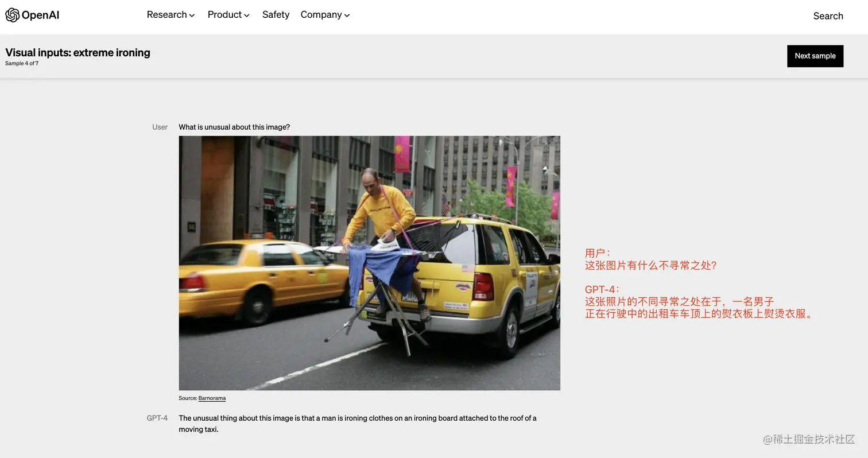The image size is (868, 458).
Task: Expand the chevron beside Company
Action: pyautogui.click(x=347, y=15)
